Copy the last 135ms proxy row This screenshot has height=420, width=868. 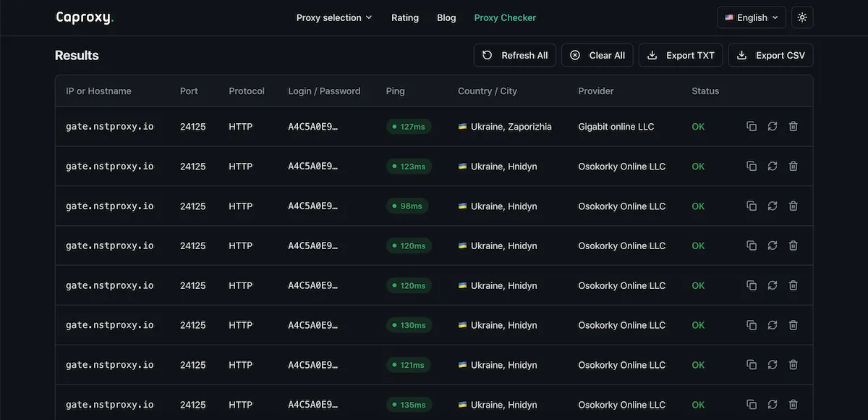751,404
